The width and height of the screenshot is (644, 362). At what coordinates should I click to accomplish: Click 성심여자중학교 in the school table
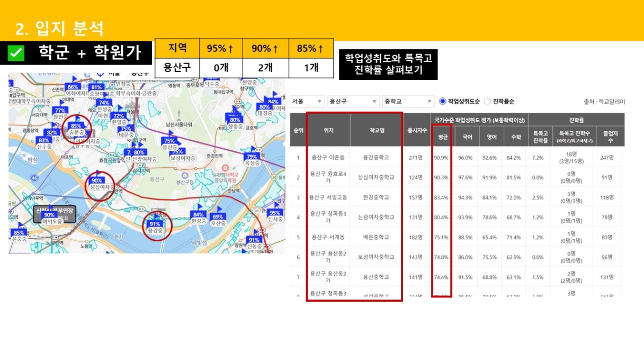click(x=376, y=177)
